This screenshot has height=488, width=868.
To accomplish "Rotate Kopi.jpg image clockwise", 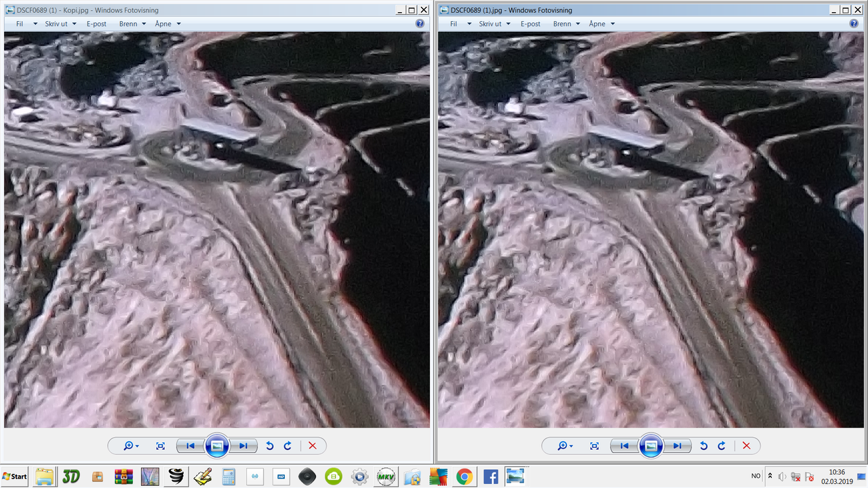I will [288, 445].
